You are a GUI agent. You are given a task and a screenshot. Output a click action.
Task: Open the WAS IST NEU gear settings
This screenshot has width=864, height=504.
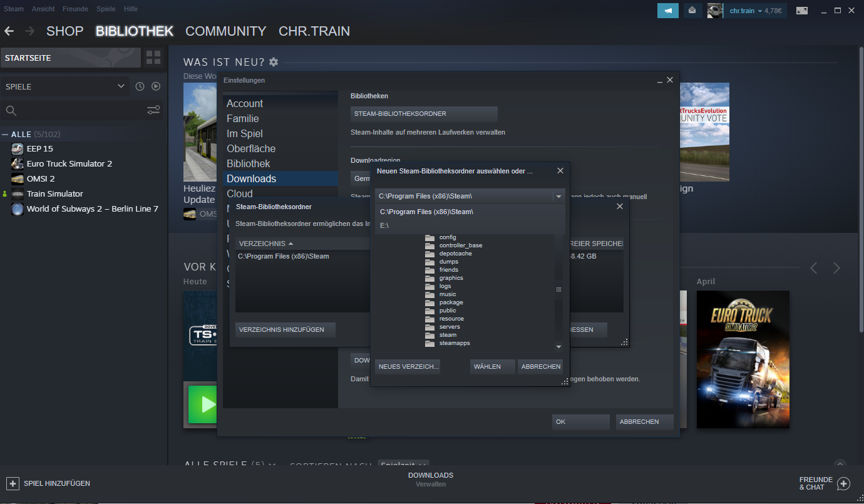274,62
